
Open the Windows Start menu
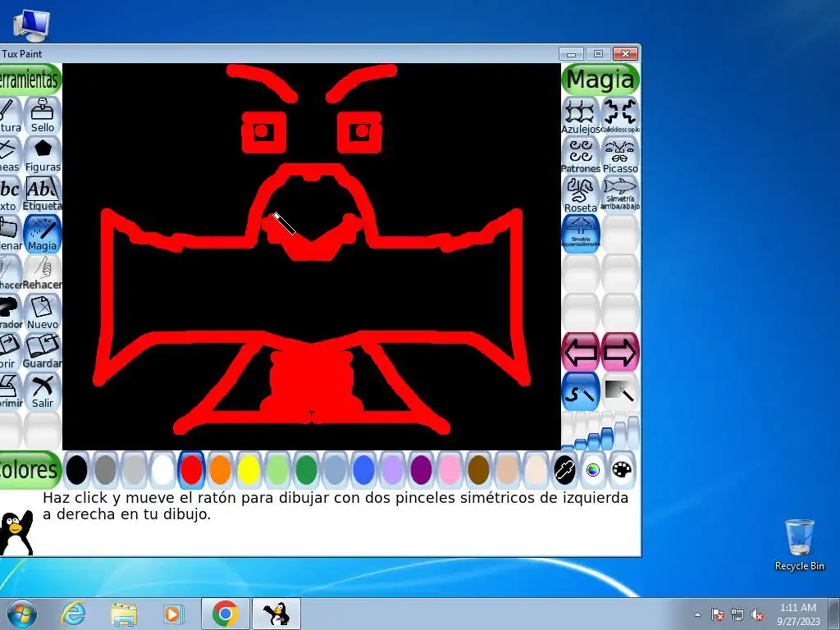click(x=22, y=614)
